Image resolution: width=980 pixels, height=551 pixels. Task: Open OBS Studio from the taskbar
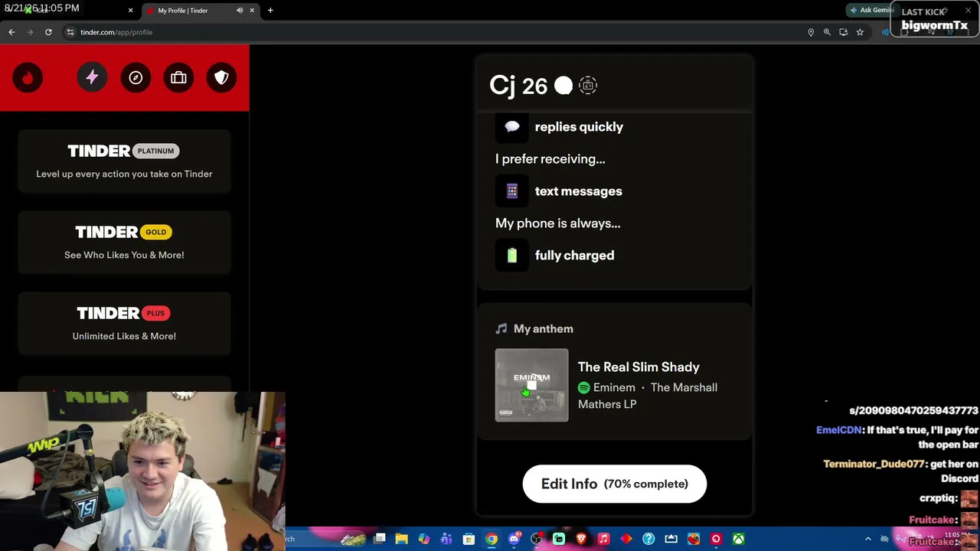(x=536, y=539)
